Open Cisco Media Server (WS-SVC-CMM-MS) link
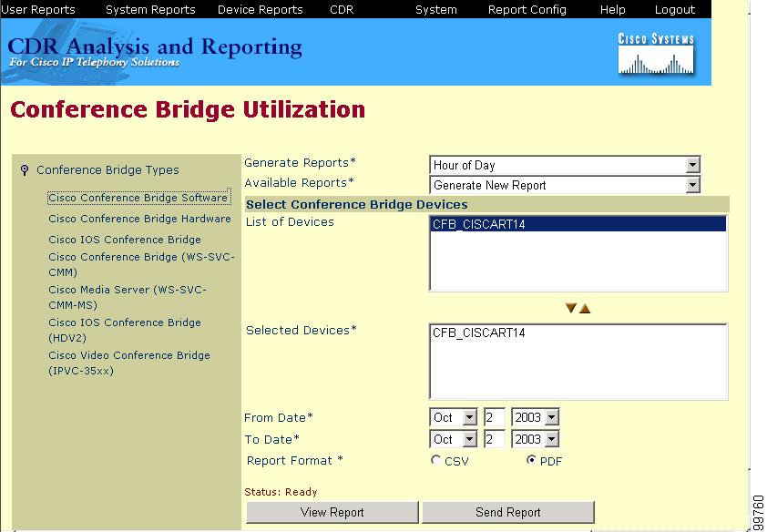 pyautogui.click(x=128, y=297)
